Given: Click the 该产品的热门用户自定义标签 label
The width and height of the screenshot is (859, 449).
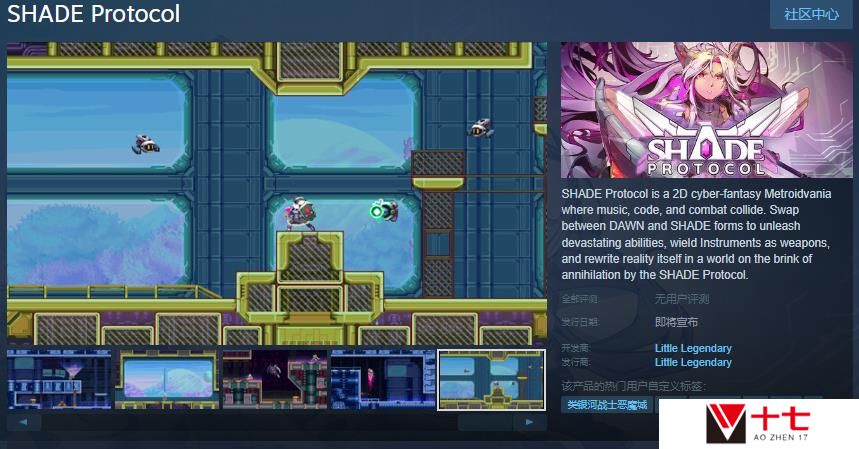Looking at the screenshot, I should coord(633,386).
